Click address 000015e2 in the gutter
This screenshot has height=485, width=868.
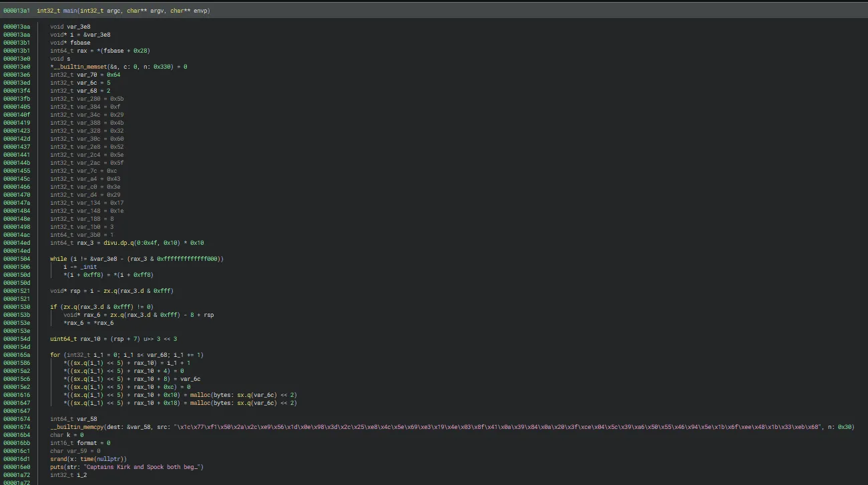(x=17, y=387)
